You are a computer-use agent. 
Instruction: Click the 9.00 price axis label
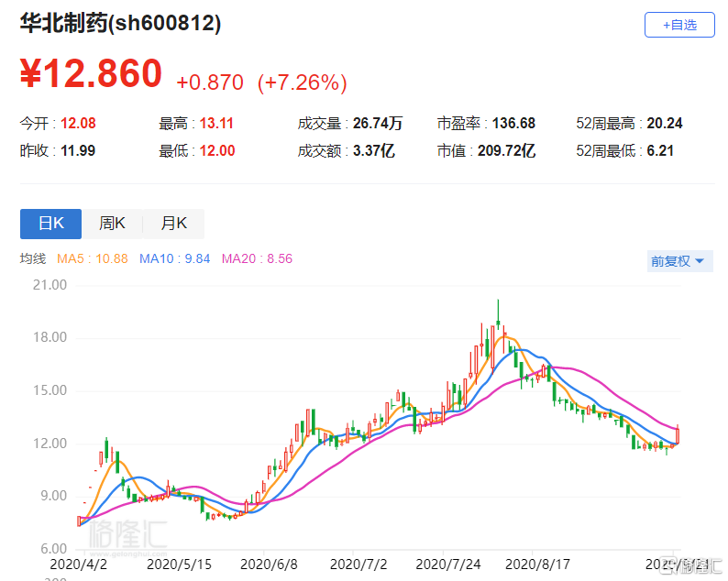point(53,496)
